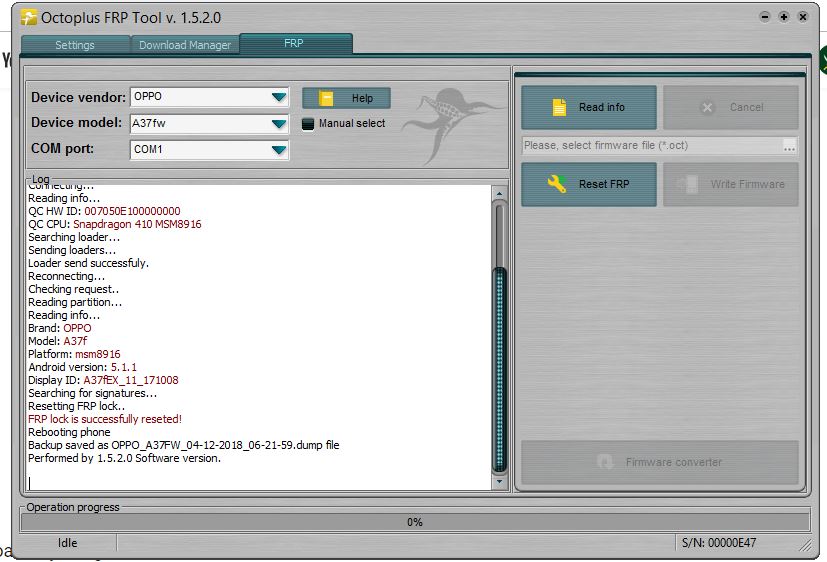This screenshot has height=562, width=827.
Task: Click 'Performed by 1.5.2.0 Software version.' line
Action: (x=124, y=458)
